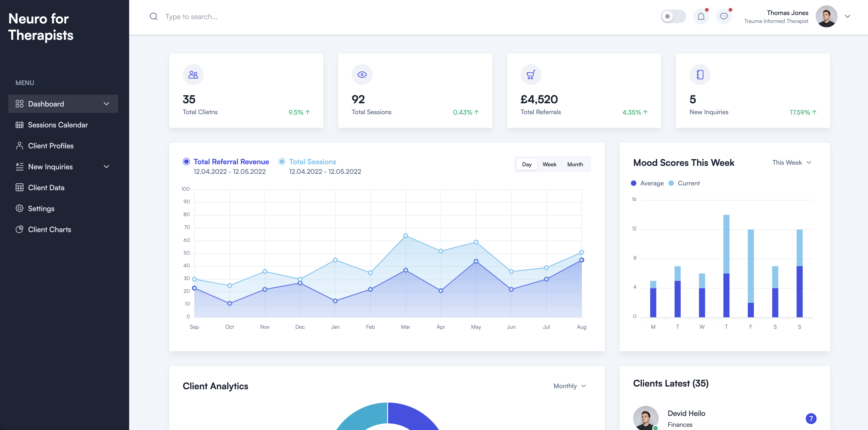Click the up arrow beside 17.59%
Viewport: 868px width, 430px height.
(814, 112)
